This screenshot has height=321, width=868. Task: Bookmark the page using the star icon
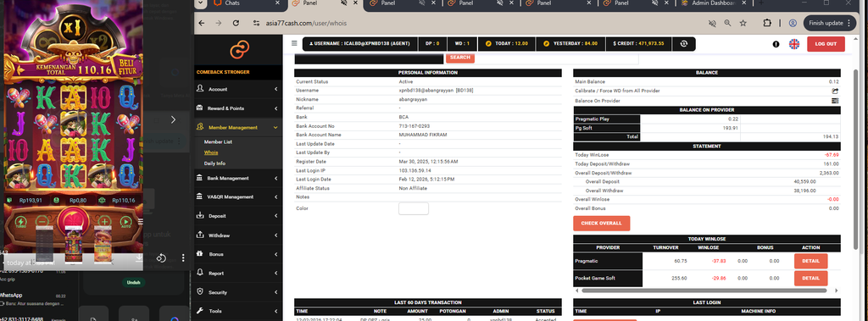click(743, 23)
